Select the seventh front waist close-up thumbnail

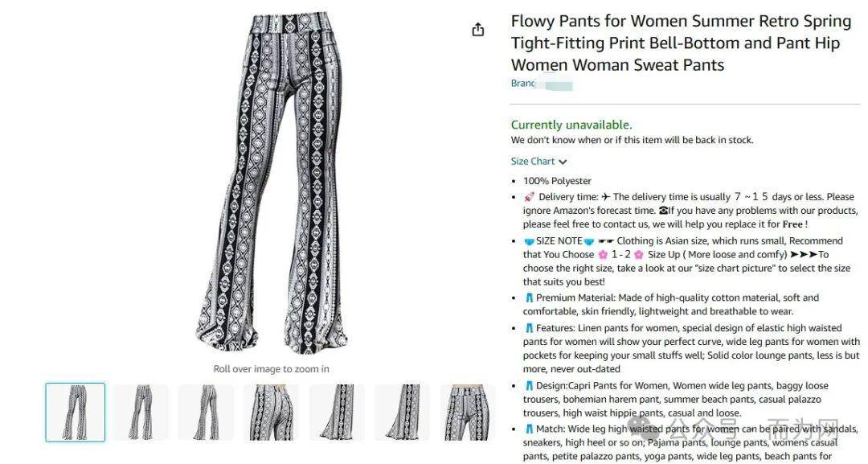[x=467, y=413]
